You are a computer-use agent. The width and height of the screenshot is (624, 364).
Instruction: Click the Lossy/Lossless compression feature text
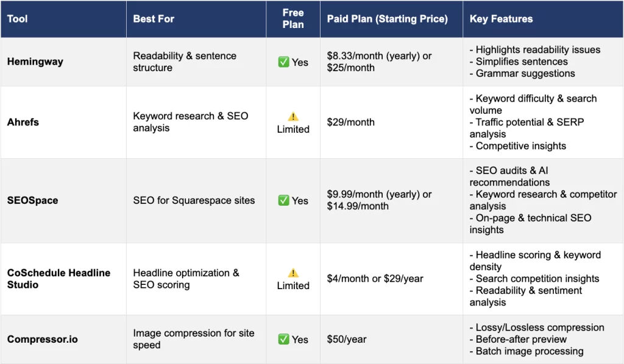tap(539, 327)
